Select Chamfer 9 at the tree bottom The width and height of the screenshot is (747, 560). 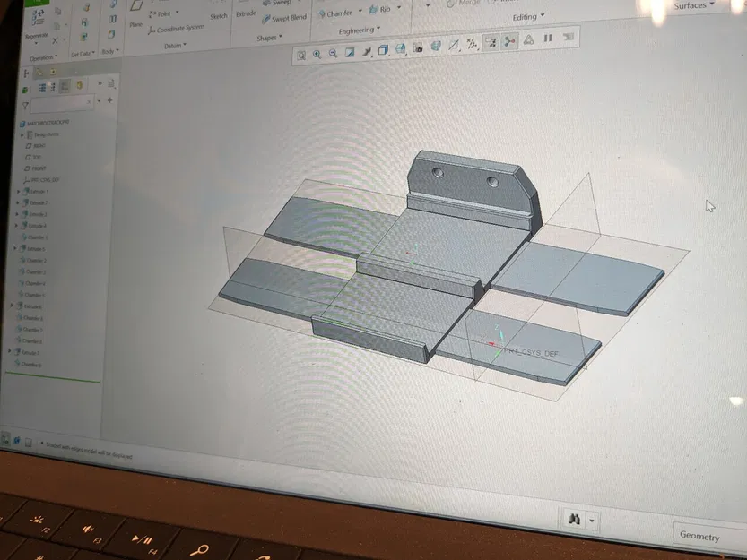pyautogui.click(x=28, y=365)
